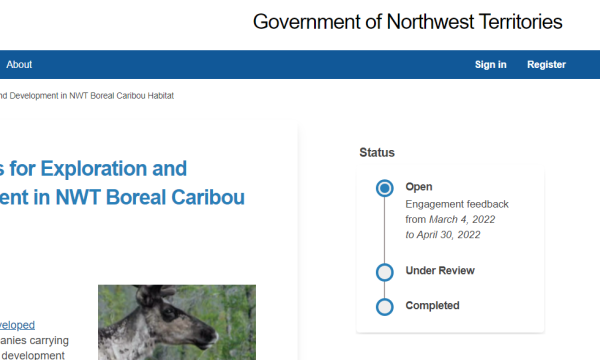This screenshot has width=600, height=360.
Task: Click the Open status label
Action: 419,187
